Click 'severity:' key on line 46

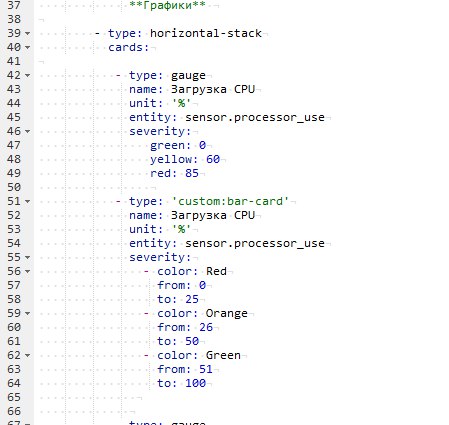[160, 132]
